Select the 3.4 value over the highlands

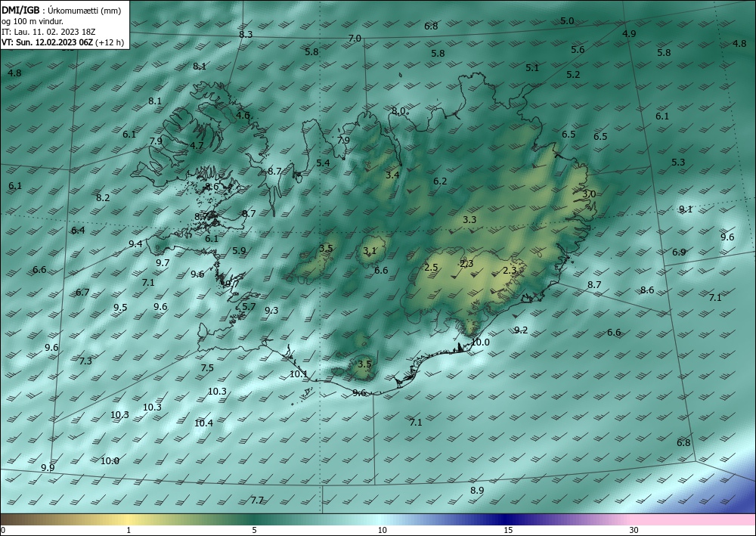392,175
